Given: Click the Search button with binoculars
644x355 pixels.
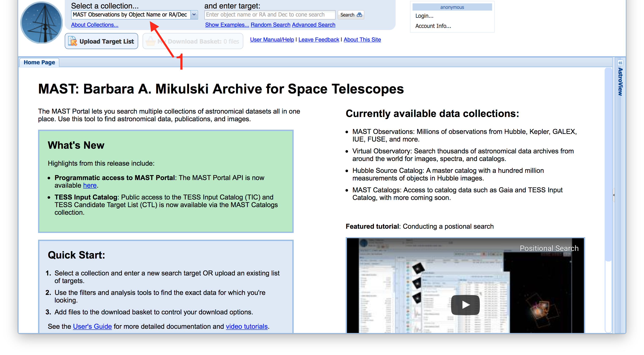Looking at the screenshot, I should click(351, 15).
